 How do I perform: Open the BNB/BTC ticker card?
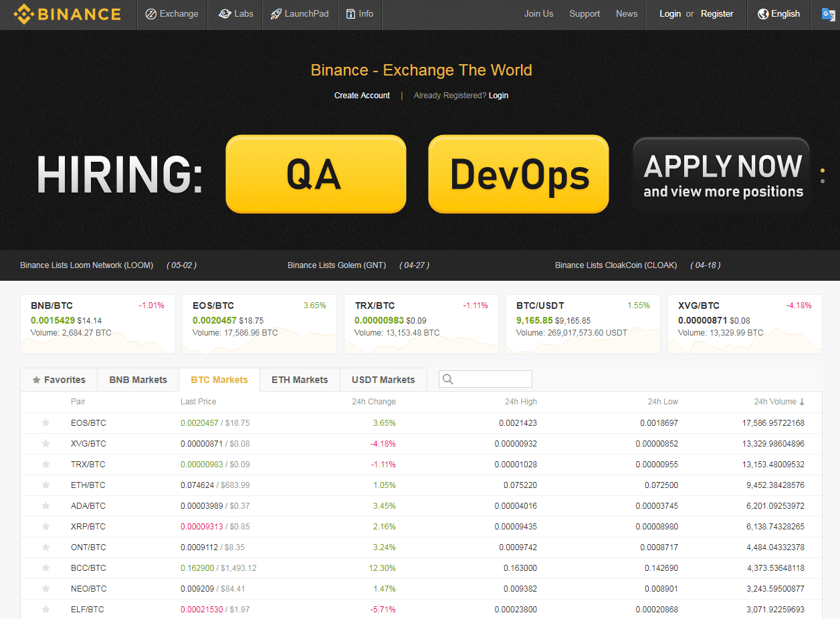pyautogui.click(x=98, y=324)
